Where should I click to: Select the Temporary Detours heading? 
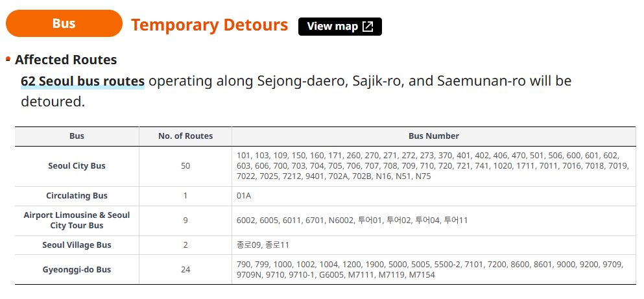(x=209, y=25)
